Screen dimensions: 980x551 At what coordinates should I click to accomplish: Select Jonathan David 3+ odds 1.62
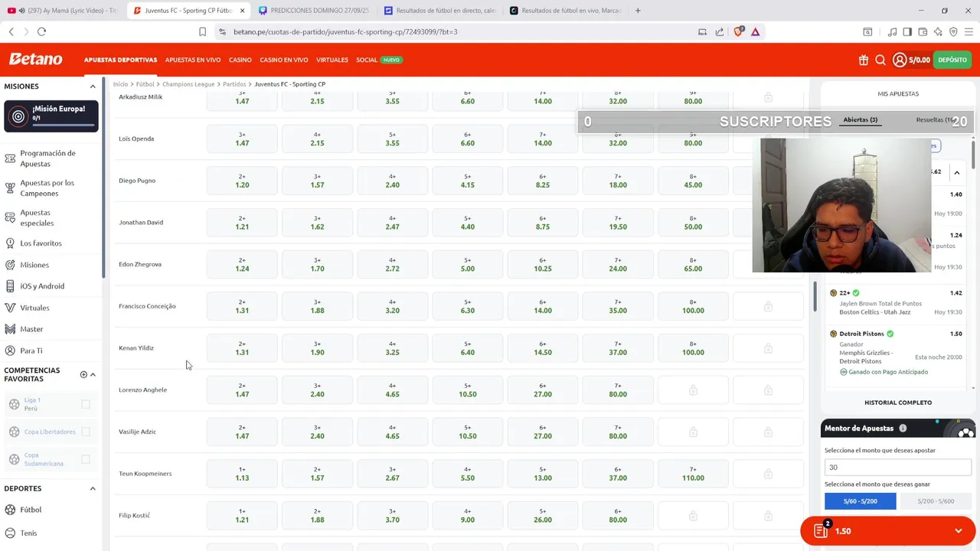coord(317,223)
